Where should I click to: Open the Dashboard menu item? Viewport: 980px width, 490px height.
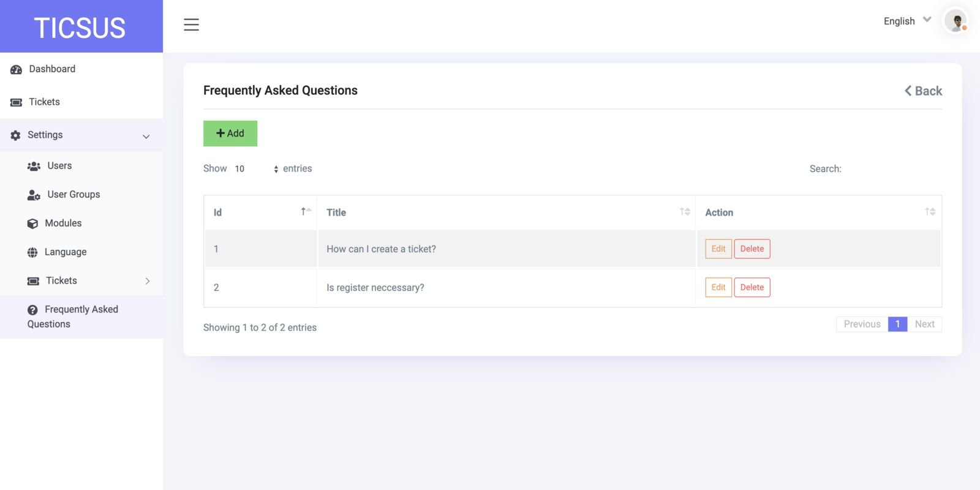(x=81, y=69)
